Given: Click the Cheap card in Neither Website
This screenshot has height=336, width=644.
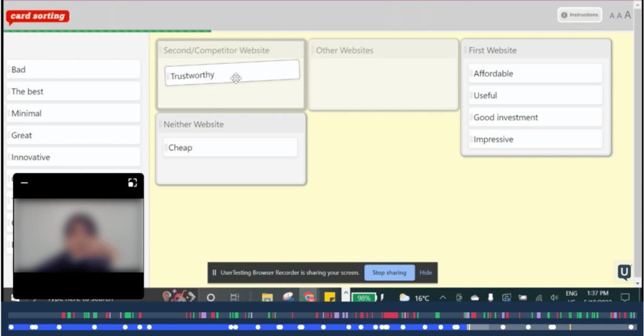Looking at the screenshot, I should [x=230, y=148].
